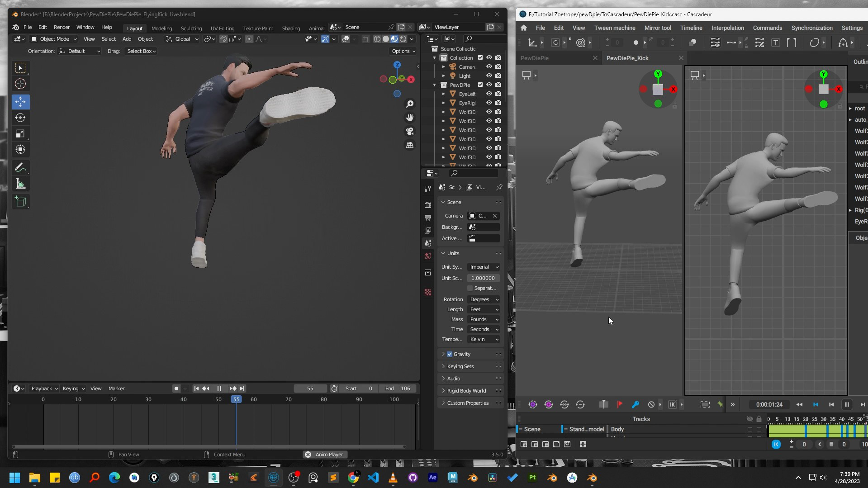Open the Options panel in Blender header
The image size is (868, 488).
coord(402,51)
